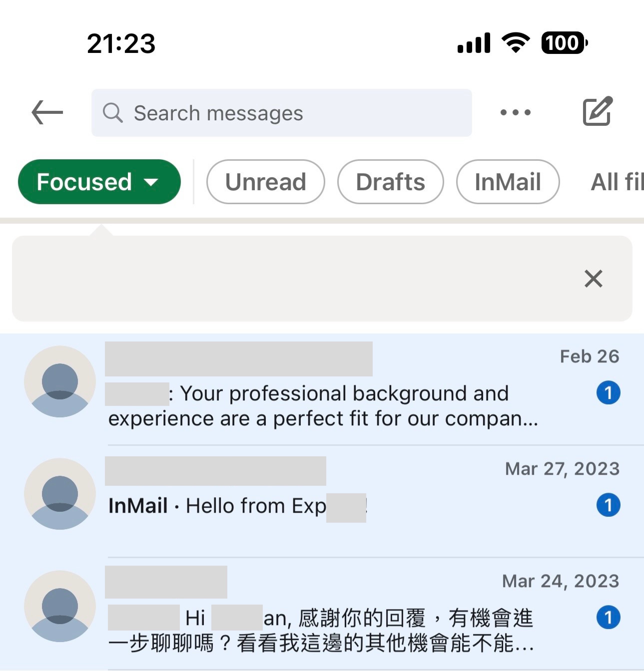The image size is (644, 671).
Task: Open profile avatar of Mar 24 conversation
Action: (x=60, y=606)
